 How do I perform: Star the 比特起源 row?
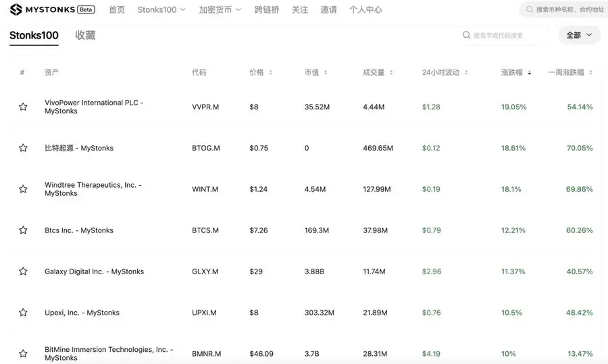pos(23,148)
